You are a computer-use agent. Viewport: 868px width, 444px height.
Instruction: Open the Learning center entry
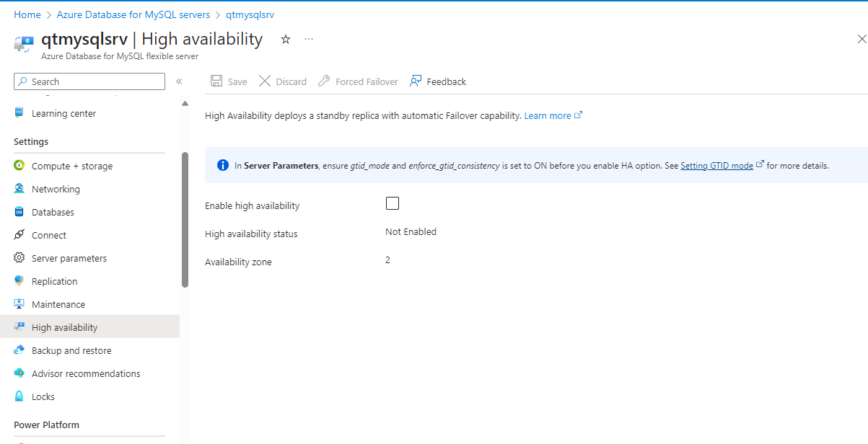click(x=64, y=112)
